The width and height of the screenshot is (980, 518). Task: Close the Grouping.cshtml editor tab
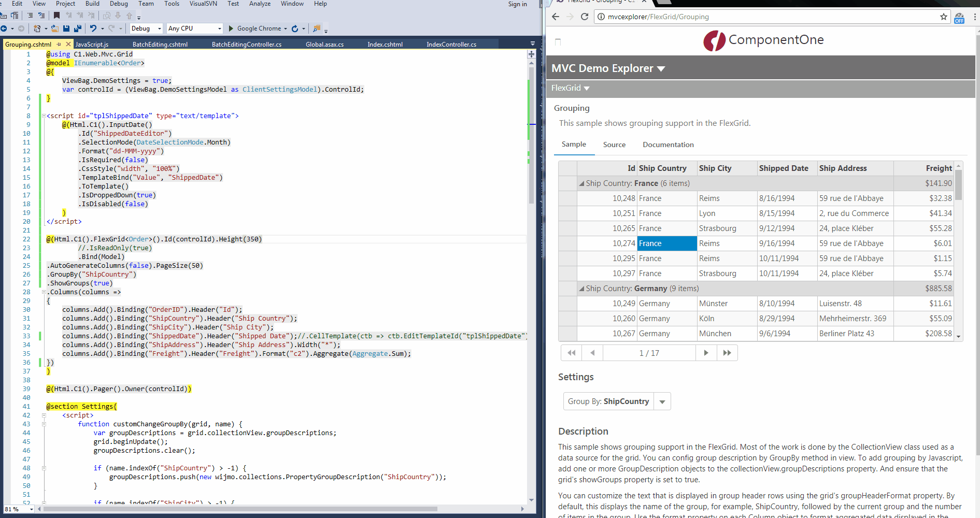[x=68, y=45]
